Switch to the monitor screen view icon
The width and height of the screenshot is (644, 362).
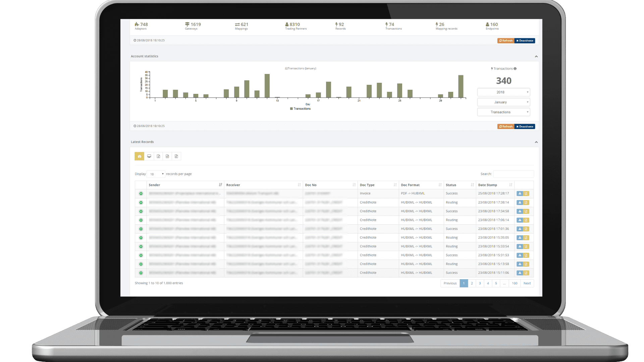[x=149, y=156]
